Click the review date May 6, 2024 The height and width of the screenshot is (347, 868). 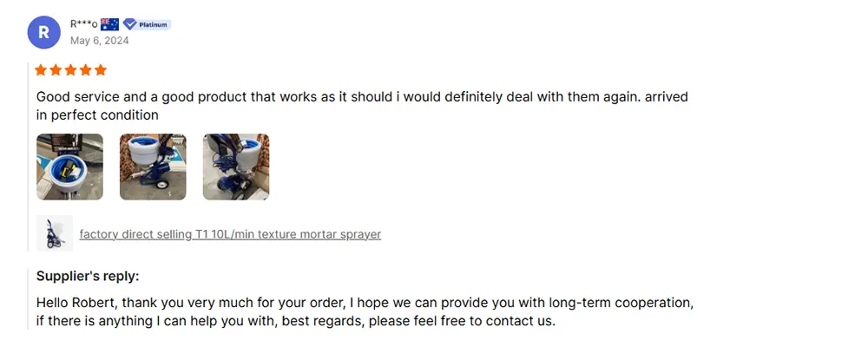coord(98,41)
